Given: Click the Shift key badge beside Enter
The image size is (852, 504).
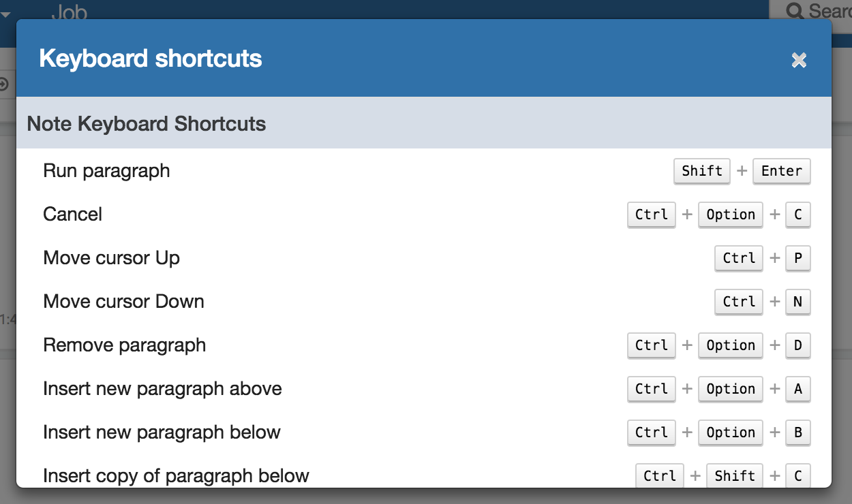Looking at the screenshot, I should pyautogui.click(x=702, y=171).
